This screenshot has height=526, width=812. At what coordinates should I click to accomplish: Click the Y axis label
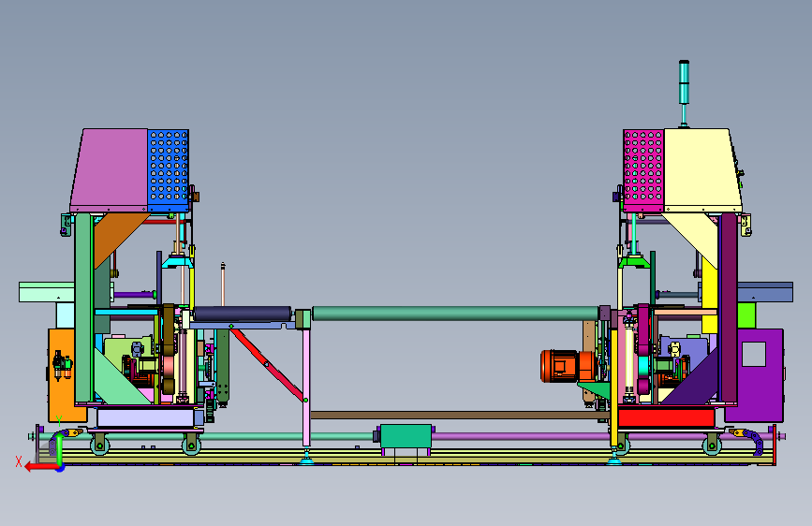pos(59,421)
